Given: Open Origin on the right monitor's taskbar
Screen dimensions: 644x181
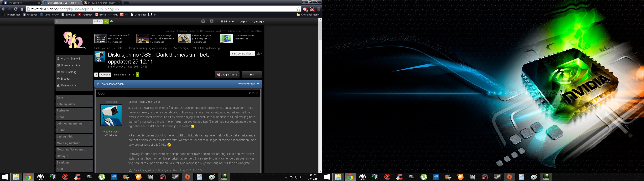Looking at the screenshot, I should click(509, 177).
